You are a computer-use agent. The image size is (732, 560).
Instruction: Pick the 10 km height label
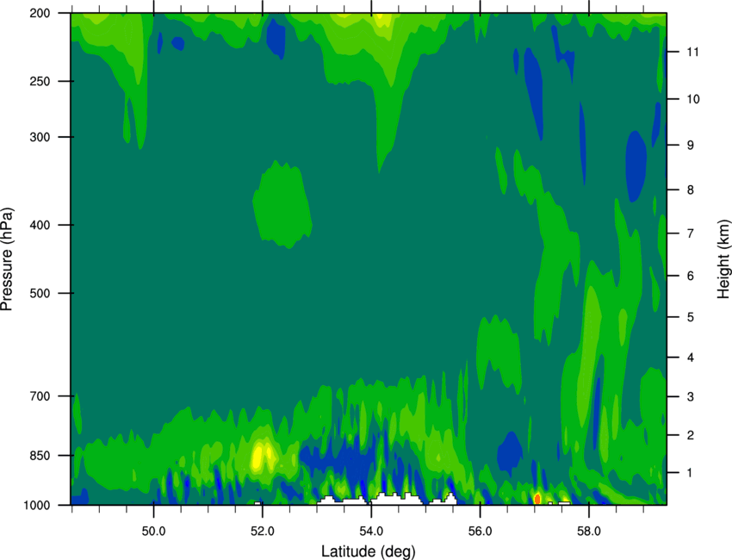(693, 99)
